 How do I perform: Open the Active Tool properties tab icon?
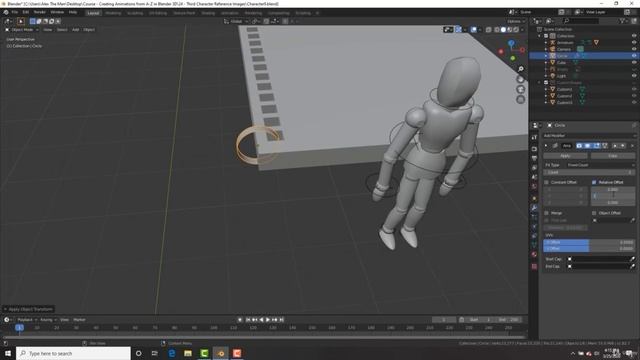click(x=534, y=138)
